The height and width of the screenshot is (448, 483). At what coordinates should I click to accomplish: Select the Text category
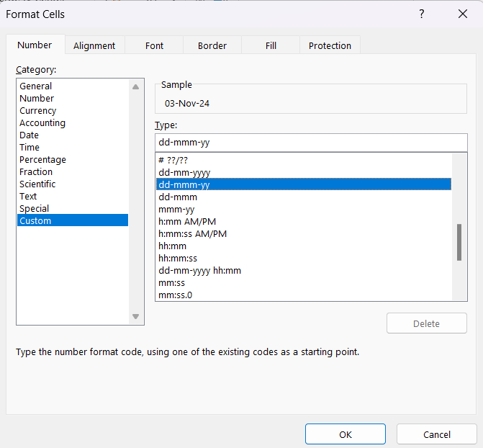click(x=73, y=196)
